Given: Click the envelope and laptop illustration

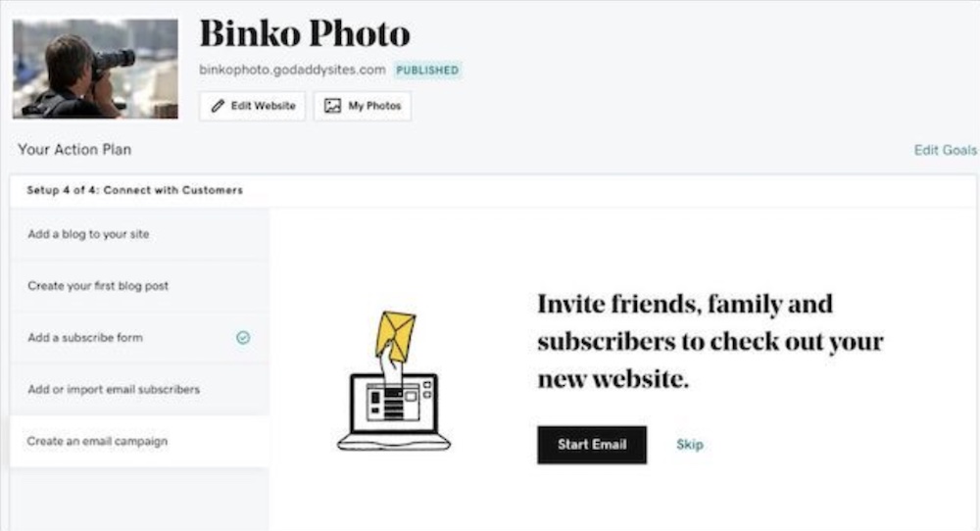Looking at the screenshot, I should 394,381.
